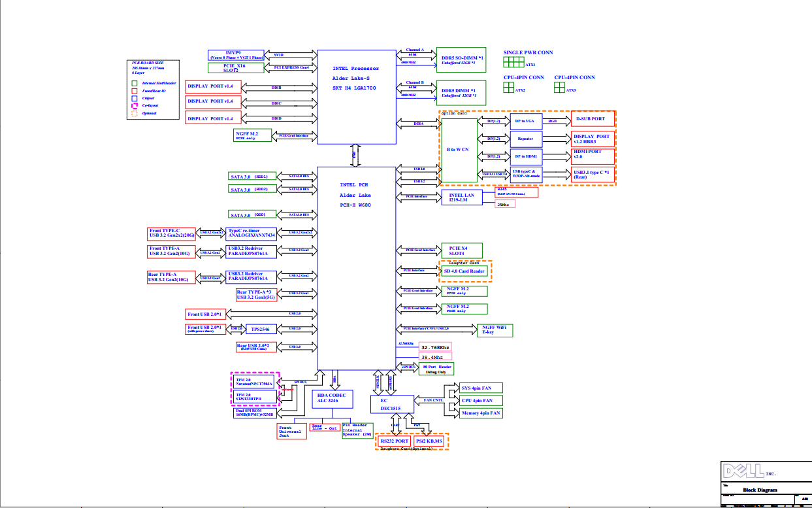Viewport: 812px width, 508px height.
Task: Click the 32.768Khz crystal label
Action: pos(434,347)
